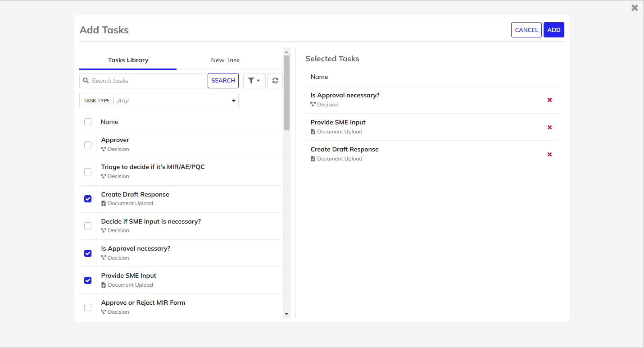Screen dimensions: 644x348
Task: Click the Name column header under Selected Tasks
Action: click(319, 77)
